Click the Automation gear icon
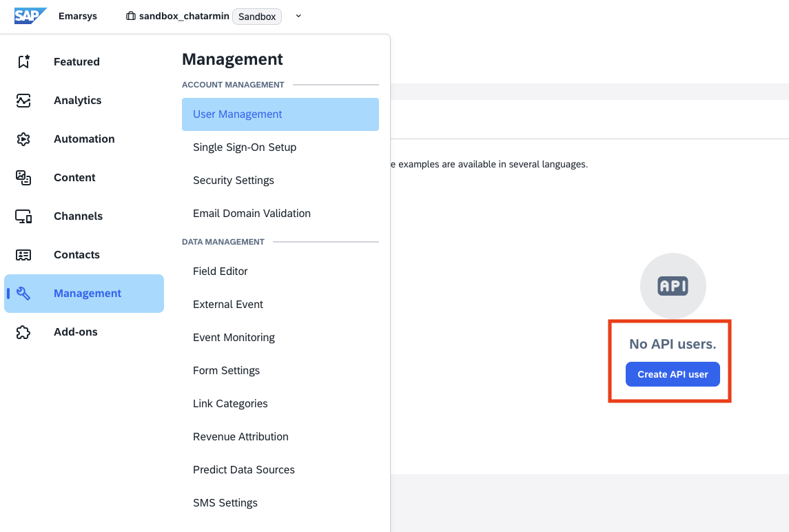 pyautogui.click(x=23, y=139)
